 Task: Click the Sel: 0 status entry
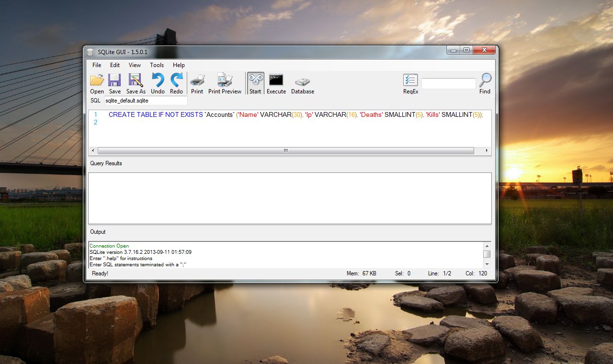coord(402,273)
